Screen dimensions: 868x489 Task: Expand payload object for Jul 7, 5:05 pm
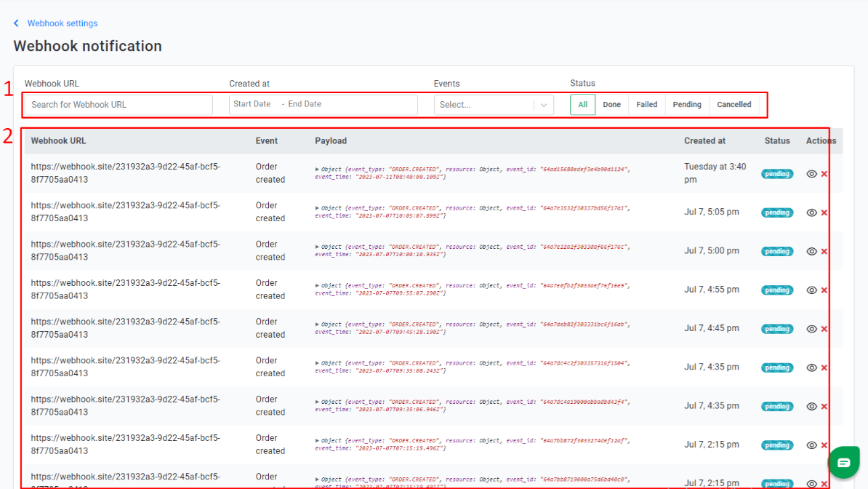[317, 208]
